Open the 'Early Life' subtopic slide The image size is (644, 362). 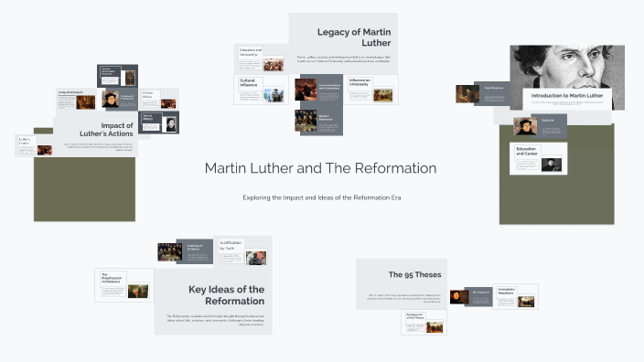540,126
